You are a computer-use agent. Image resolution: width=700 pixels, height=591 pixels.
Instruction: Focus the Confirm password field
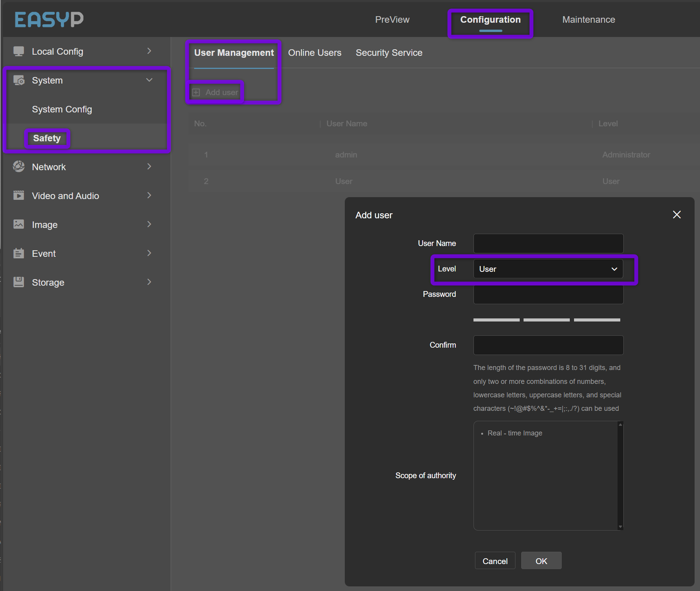pos(548,345)
